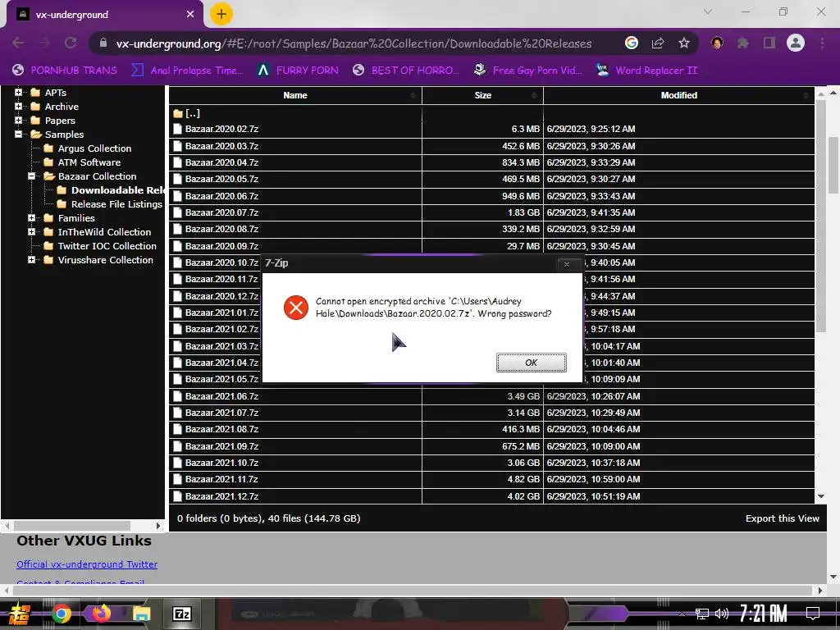Expand the APTs tree node
The width and height of the screenshot is (840, 630).
pyautogui.click(x=18, y=92)
